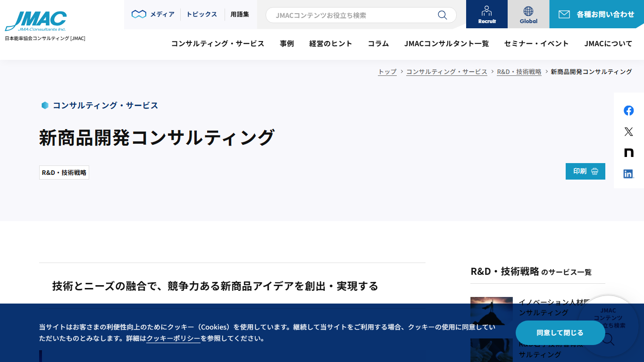Click the magnifier search icon in header
This screenshot has height=362, width=644.
[x=442, y=15]
